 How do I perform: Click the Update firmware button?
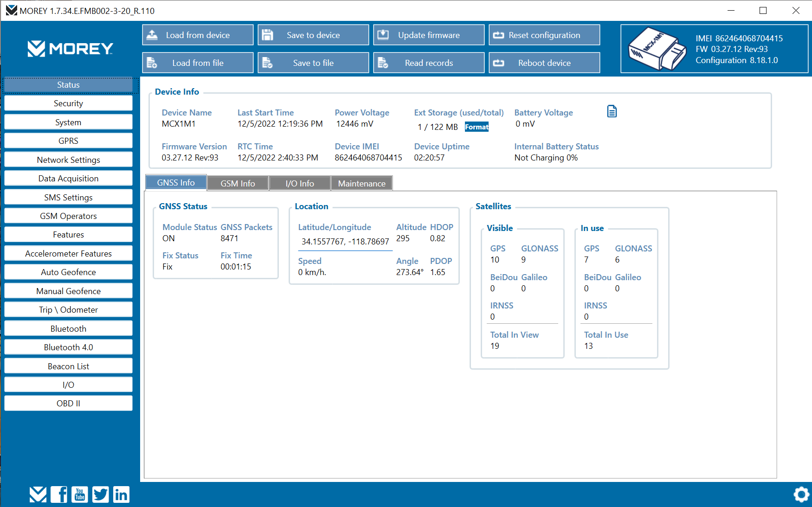[x=429, y=35]
